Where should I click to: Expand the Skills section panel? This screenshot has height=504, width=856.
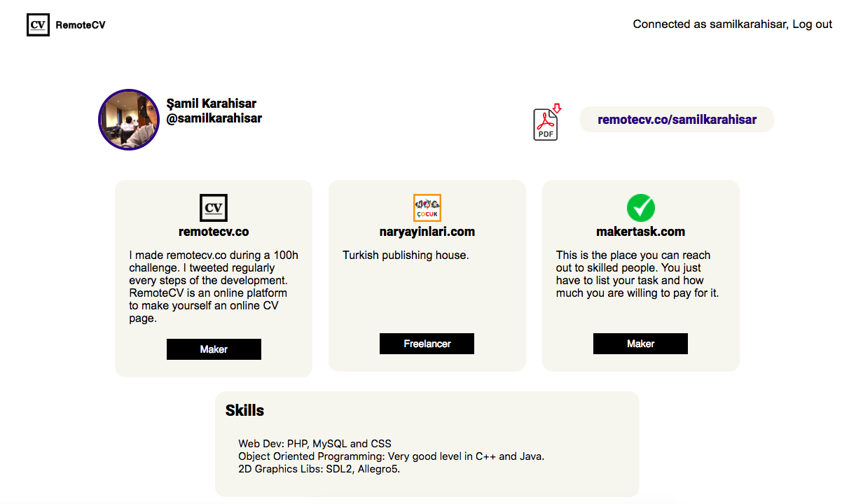427,444
